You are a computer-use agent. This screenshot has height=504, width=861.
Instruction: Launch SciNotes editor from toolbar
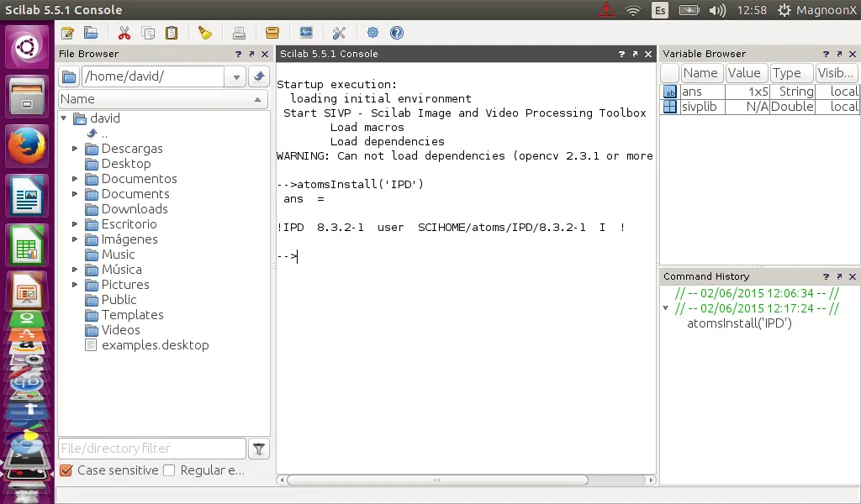[x=67, y=33]
